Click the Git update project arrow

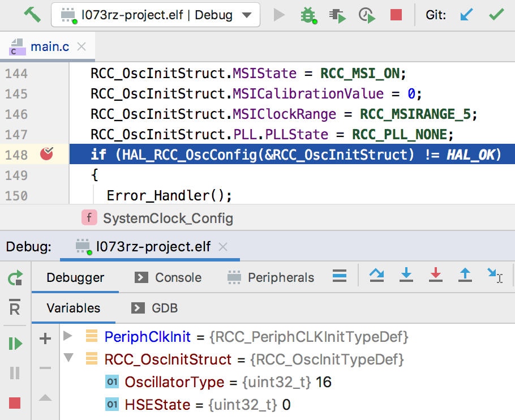[467, 15]
